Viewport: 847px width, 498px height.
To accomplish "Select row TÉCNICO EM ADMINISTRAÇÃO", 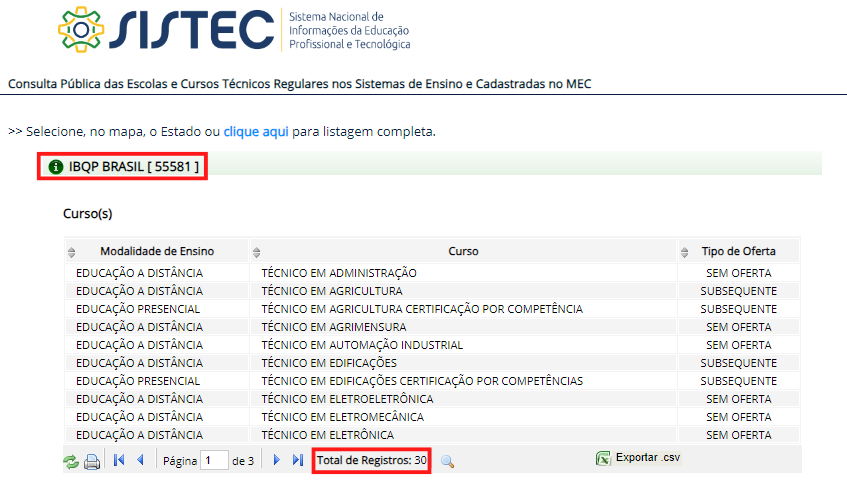I will pyautogui.click(x=432, y=273).
